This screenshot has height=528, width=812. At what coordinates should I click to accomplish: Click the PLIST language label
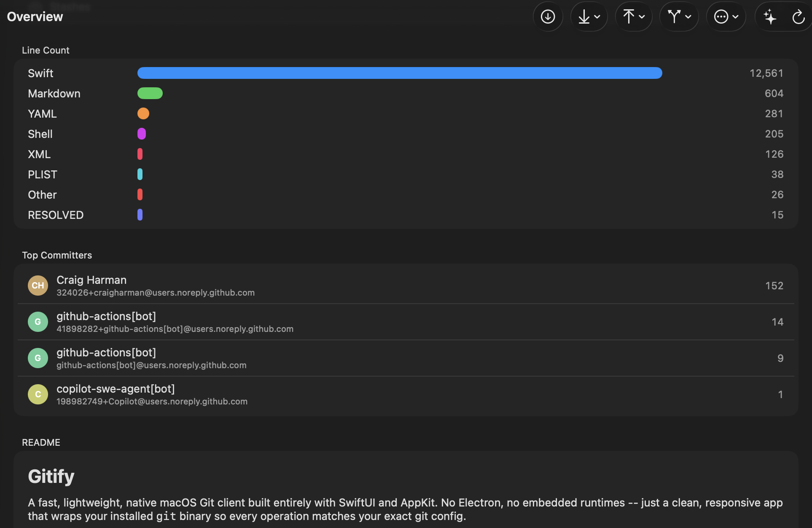click(43, 175)
